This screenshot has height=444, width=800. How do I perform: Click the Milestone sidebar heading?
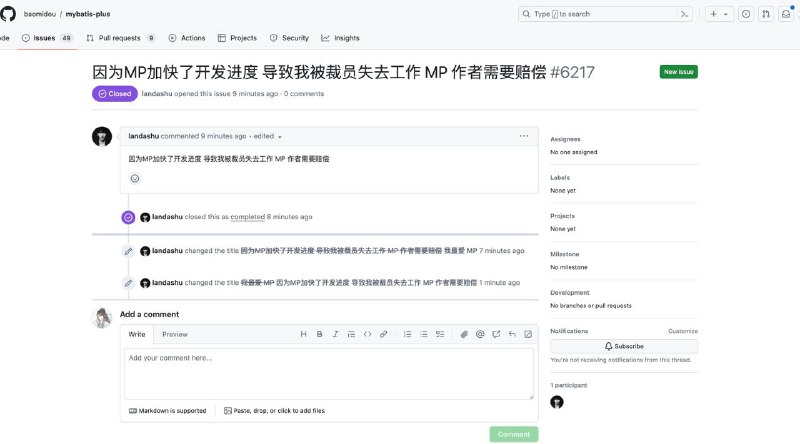pyautogui.click(x=565, y=254)
